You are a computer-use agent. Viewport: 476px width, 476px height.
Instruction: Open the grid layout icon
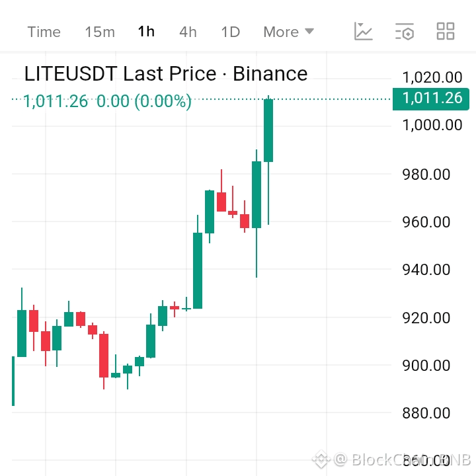pyautogui.click(x=446, y=31)
